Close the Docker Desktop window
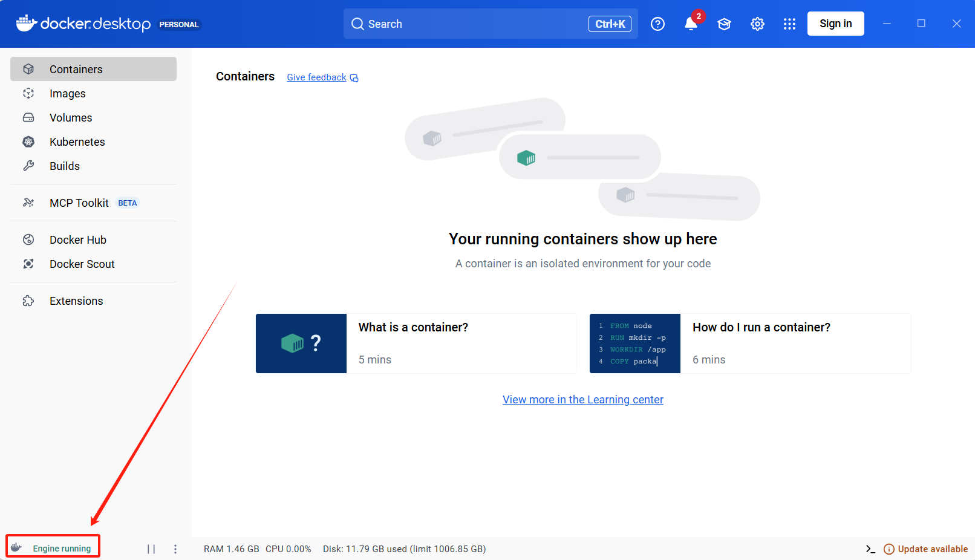 [x=956, y=24]
